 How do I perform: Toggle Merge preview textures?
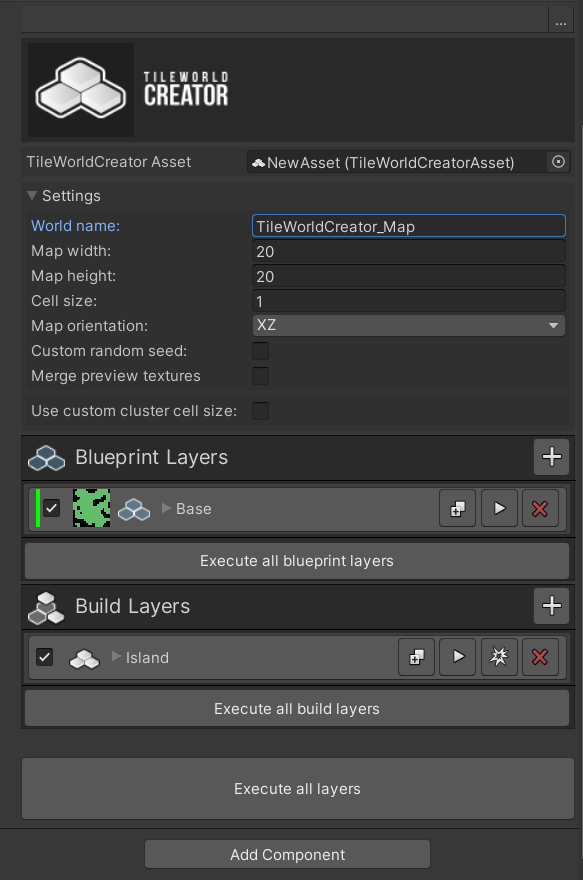point(260,376)
